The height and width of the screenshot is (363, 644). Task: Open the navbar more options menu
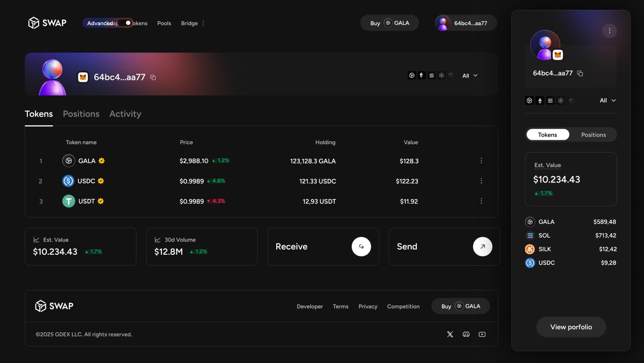(203, 23)
